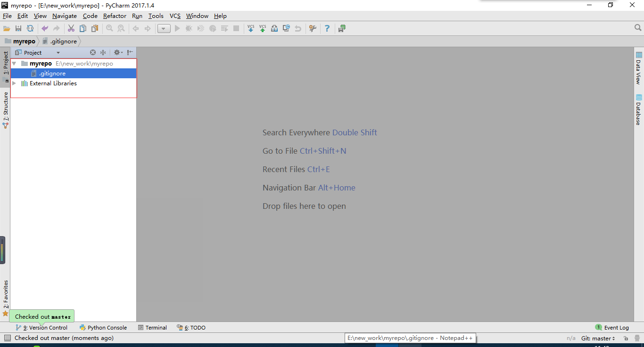
Task: Open the Code menu
Action: pos(90,16)
